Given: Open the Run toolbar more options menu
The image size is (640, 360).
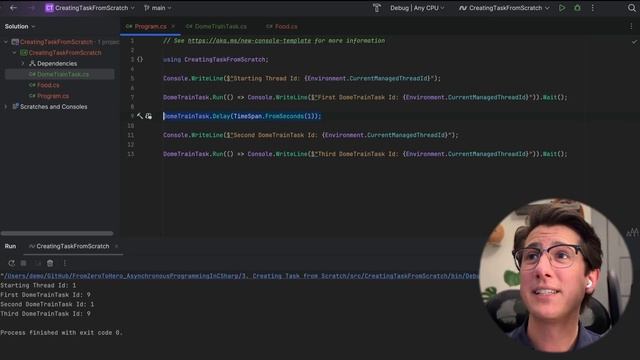Looking at the screenshot, I should (64, 263).
